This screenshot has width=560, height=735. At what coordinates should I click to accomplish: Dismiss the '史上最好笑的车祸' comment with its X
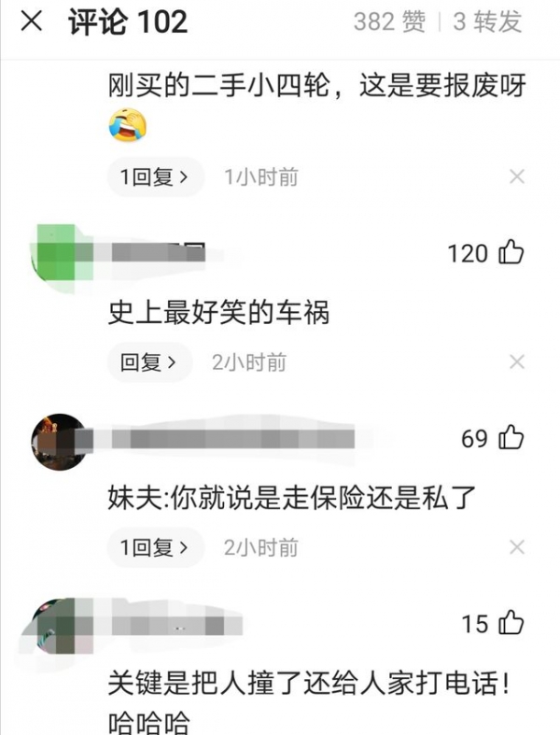516,361
